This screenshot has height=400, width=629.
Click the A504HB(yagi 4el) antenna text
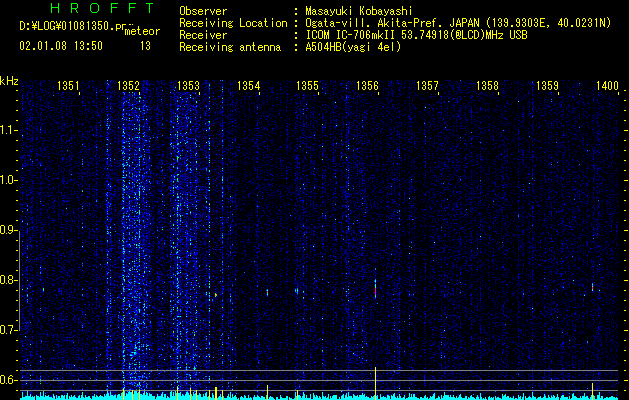click(x=353, y=47)
